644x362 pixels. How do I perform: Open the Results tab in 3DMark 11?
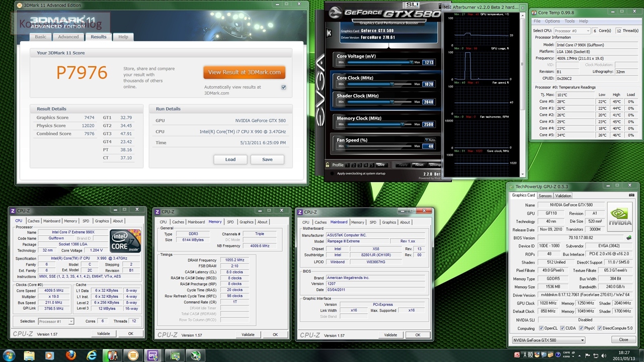coord(98,37)
